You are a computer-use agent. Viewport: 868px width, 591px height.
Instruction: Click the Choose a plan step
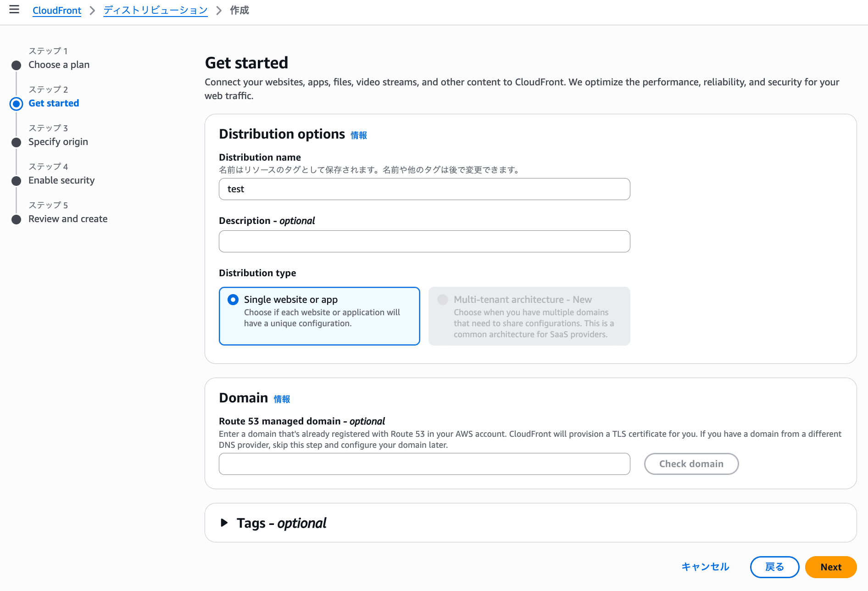59,65
